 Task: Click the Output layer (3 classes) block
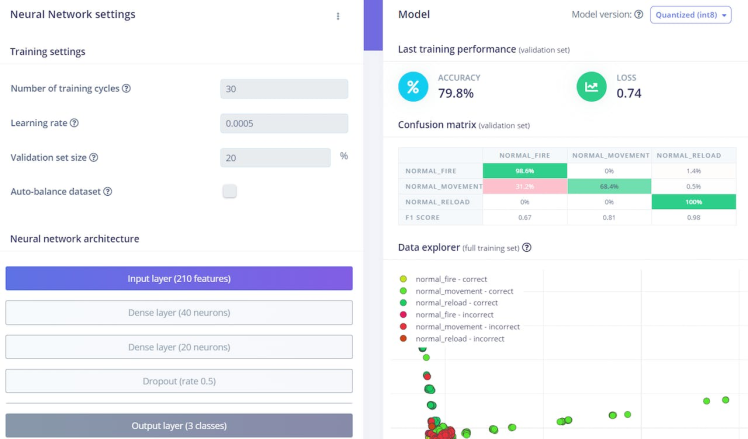[179, 426]
